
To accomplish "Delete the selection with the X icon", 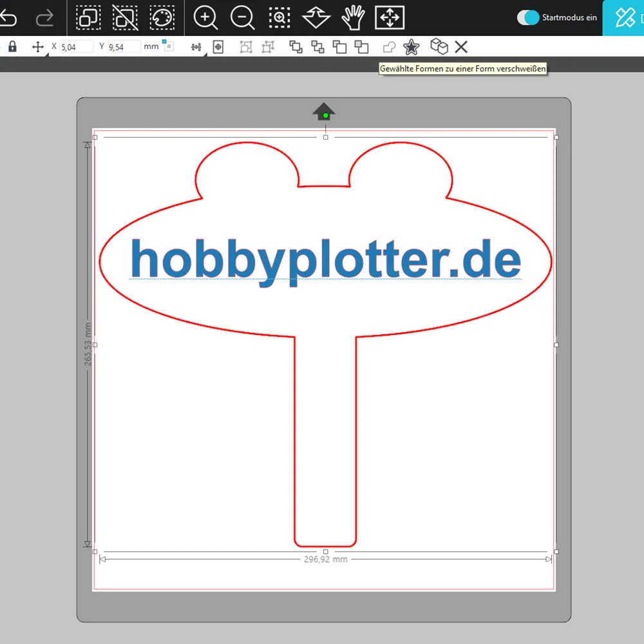I will click(461, 47).
